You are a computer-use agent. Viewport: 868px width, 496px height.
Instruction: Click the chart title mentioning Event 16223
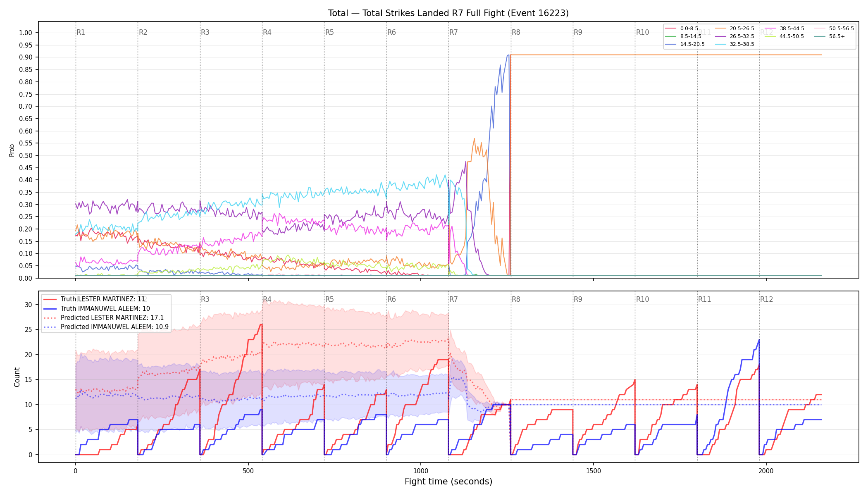tap(448, 13)
